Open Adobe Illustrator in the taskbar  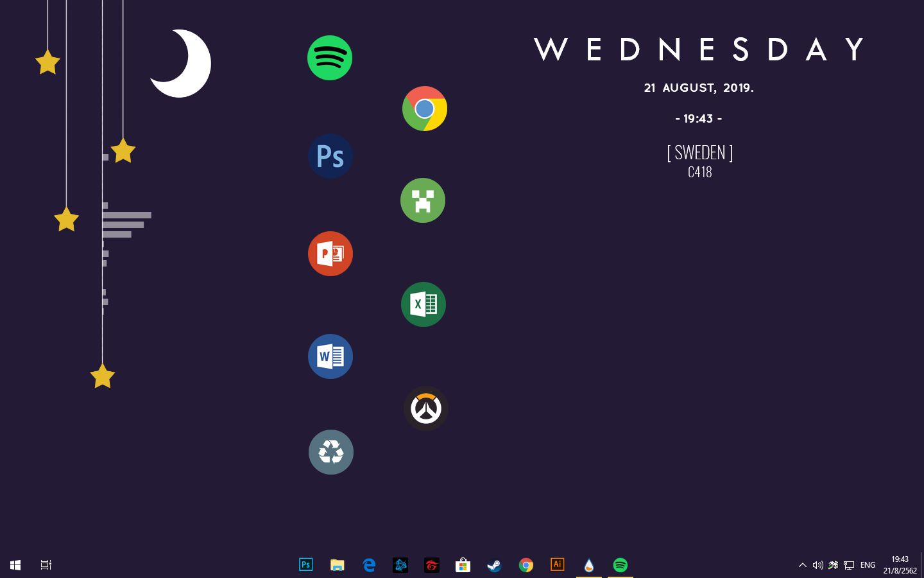(x=557, y=565)
